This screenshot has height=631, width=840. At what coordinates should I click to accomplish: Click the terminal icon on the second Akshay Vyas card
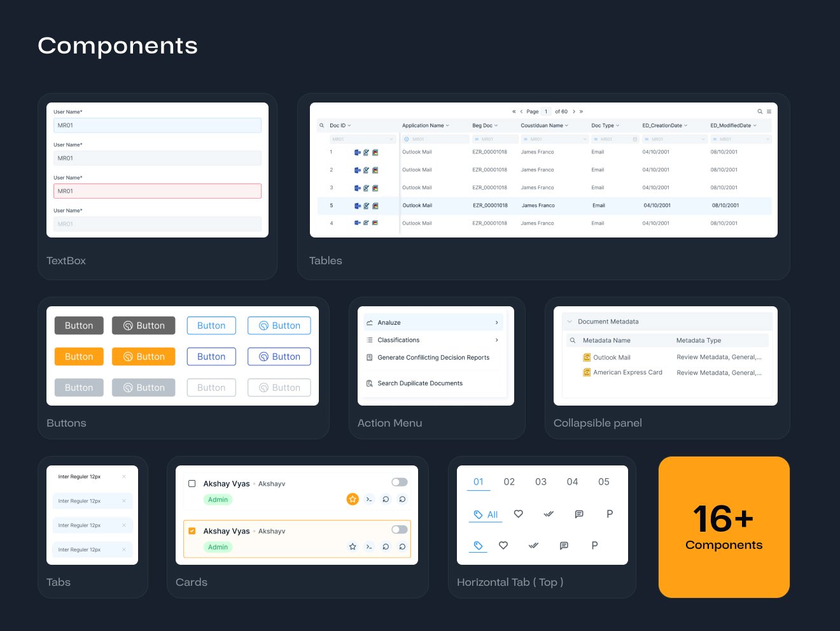[369, 546]
